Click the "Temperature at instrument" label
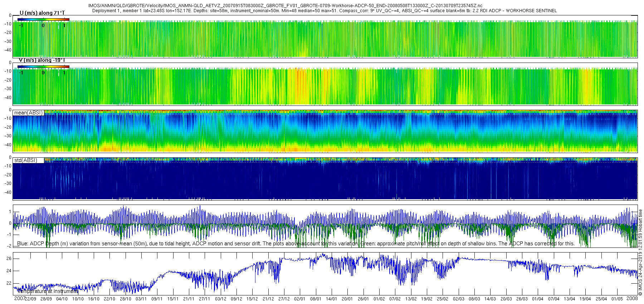This screenshot has width=644, height=304. point(47,291)
